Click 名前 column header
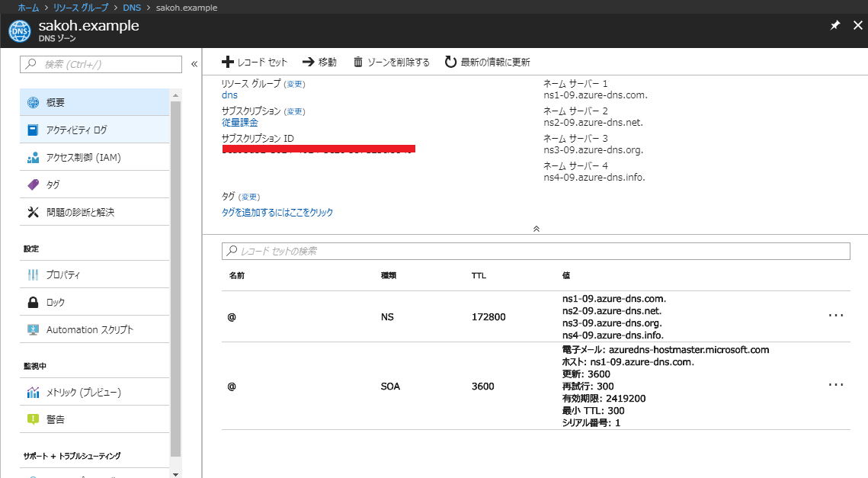 tap(237, 275)
